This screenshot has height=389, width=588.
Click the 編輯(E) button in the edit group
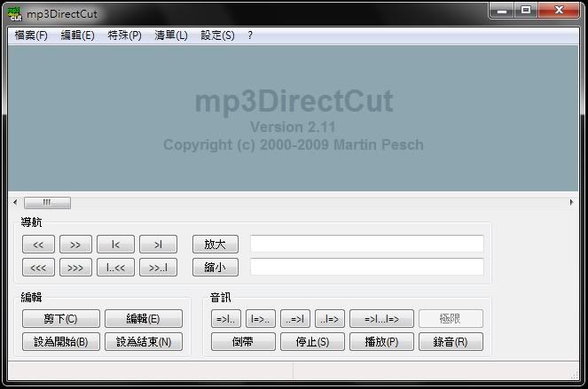[x=144, y=318]
